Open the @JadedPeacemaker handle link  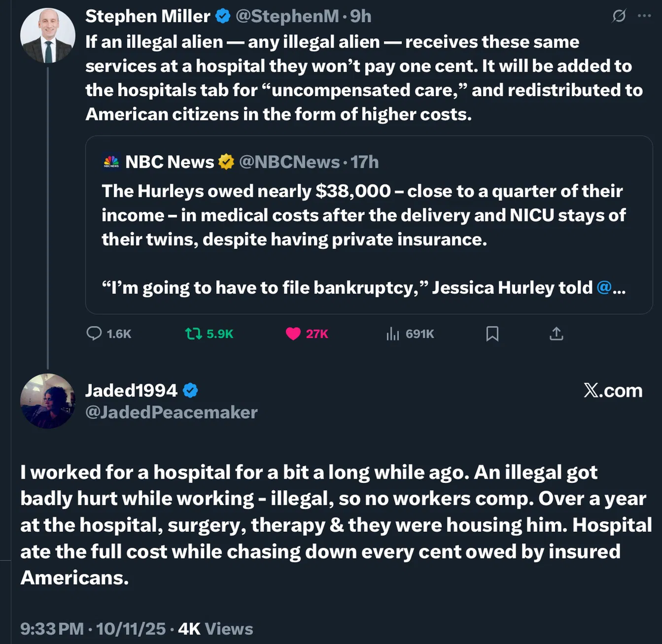(x=171, y=412)
